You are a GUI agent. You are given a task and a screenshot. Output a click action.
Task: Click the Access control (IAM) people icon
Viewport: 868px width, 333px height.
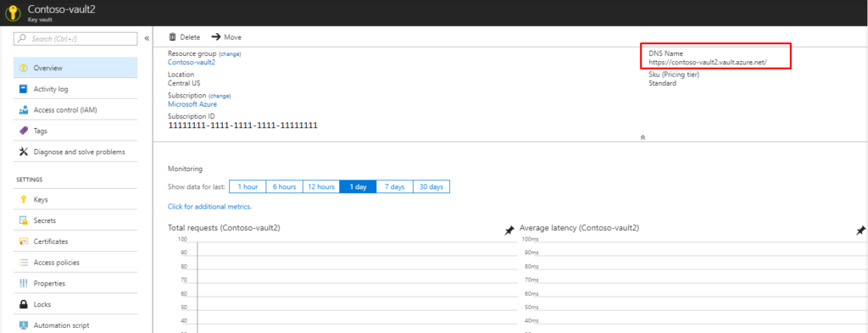[x=23, y=110]
